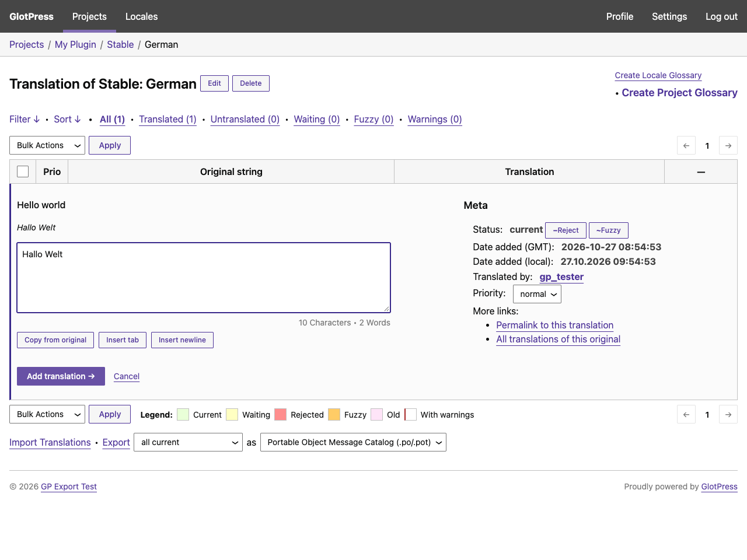Show All (1) translations
Screen dimensions: 747x560
(x=112, y=119)
